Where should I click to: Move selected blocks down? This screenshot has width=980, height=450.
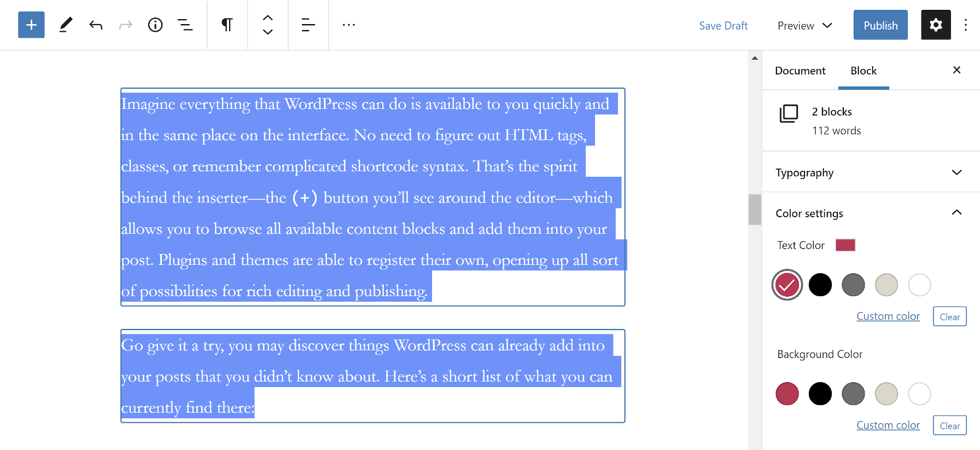[x=267, y=32]
